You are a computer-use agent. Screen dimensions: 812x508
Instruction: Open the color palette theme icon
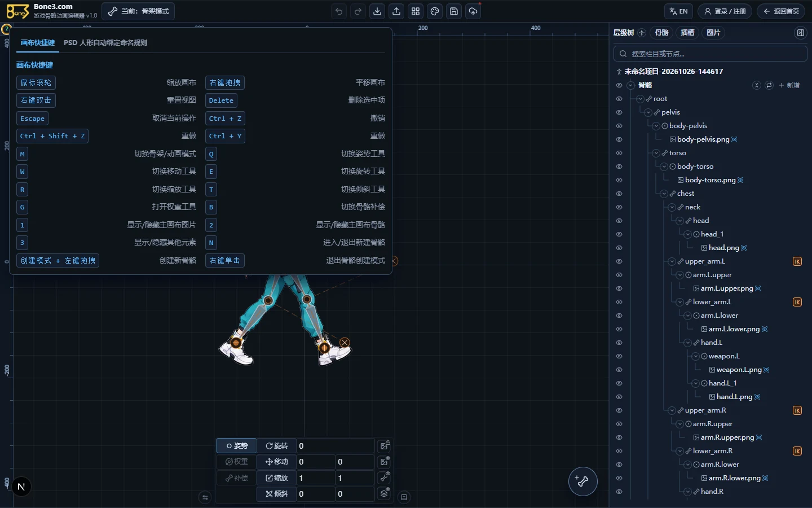click(x=435, y=11)
